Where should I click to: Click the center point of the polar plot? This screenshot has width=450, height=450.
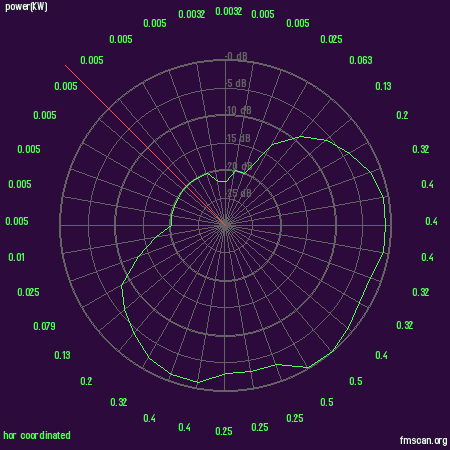pyautogui.click(x=225, y=225)
